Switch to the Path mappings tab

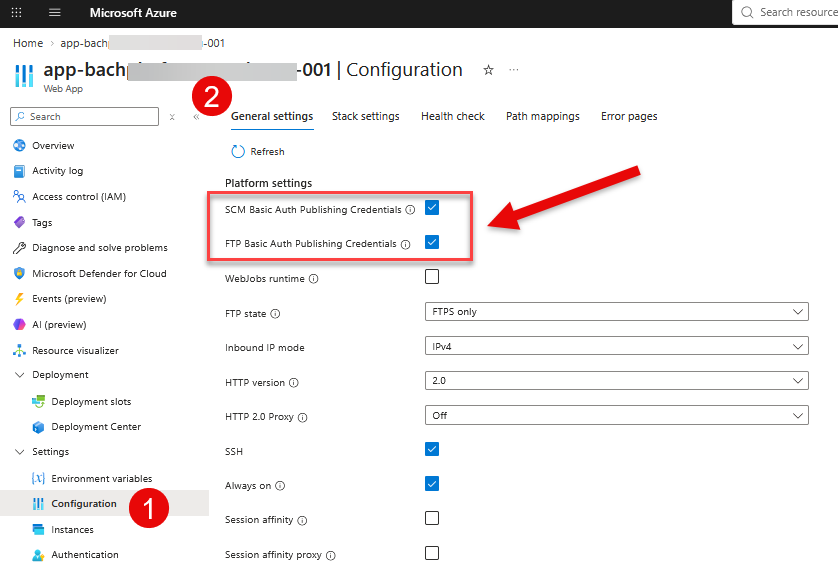pos(542,116)
